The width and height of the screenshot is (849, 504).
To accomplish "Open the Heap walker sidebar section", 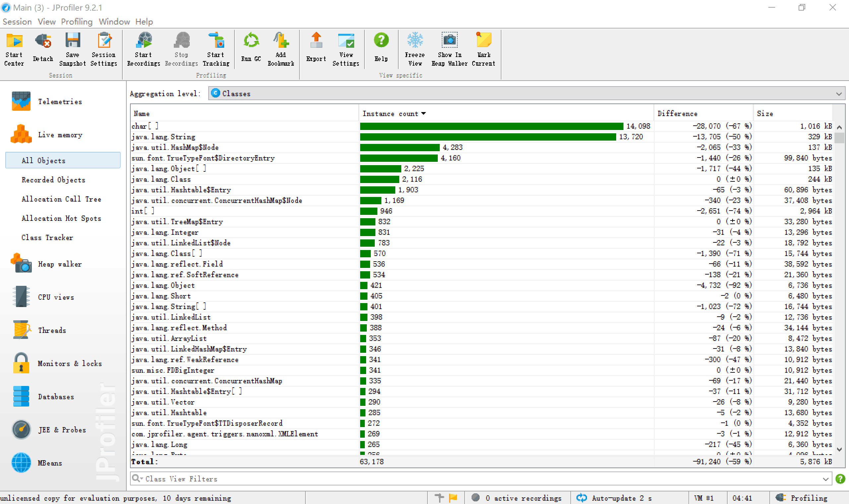I will click(59, 264).
